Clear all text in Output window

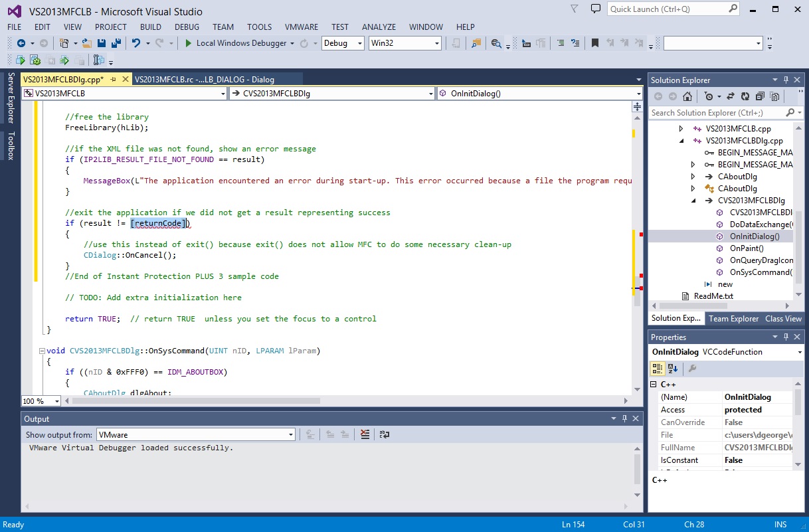[365, 435]
